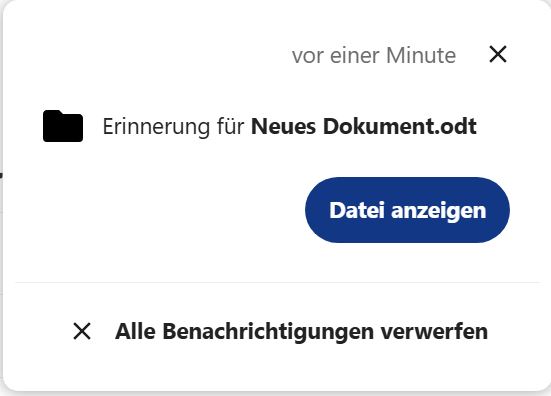The height and width of the screenshot is (396, 551).
Task: Click the word Dokument.odt in bold
Action: tap(400, 126)
